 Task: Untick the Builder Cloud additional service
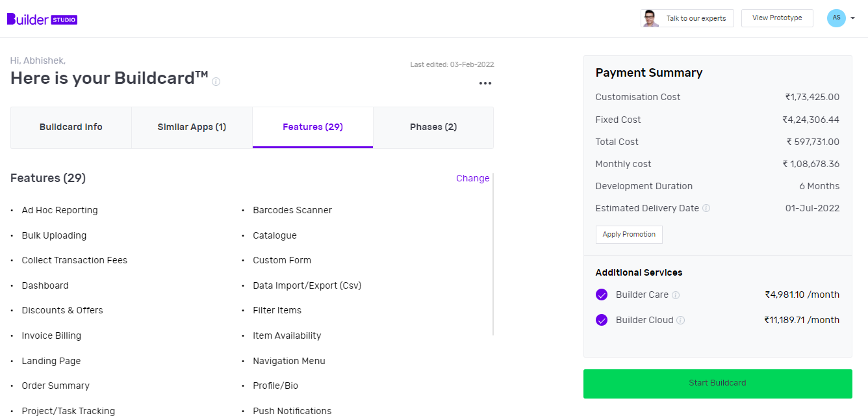601,320
